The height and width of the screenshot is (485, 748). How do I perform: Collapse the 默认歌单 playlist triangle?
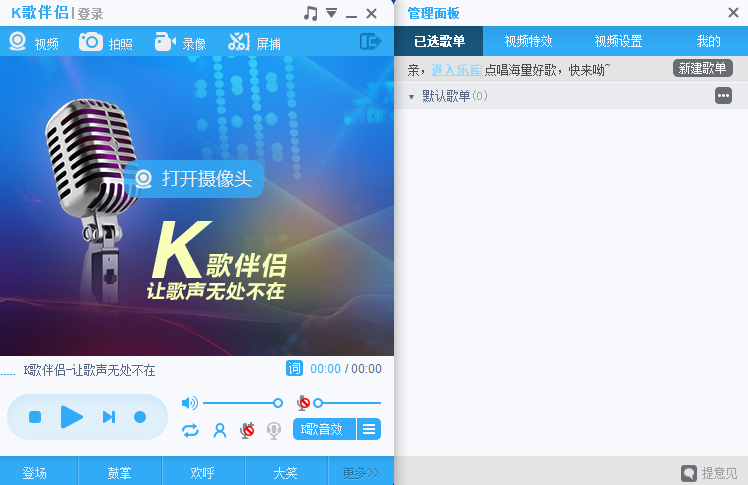(411, 97)
